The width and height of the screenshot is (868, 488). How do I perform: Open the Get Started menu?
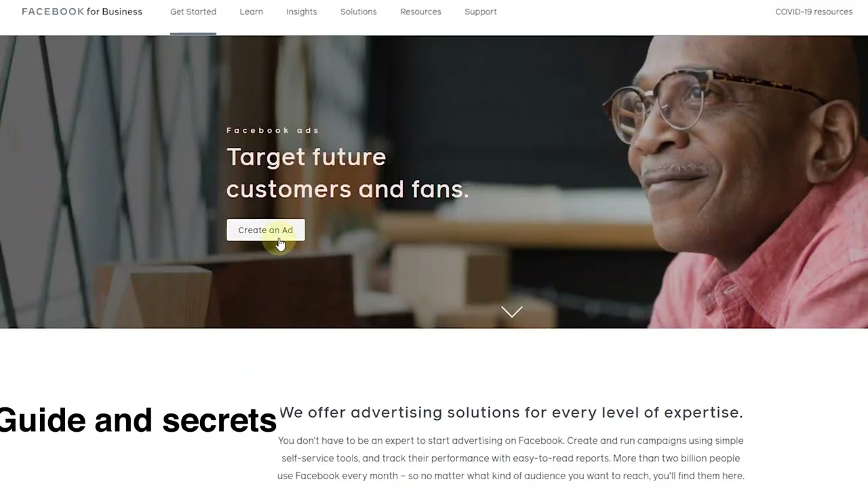193,12
